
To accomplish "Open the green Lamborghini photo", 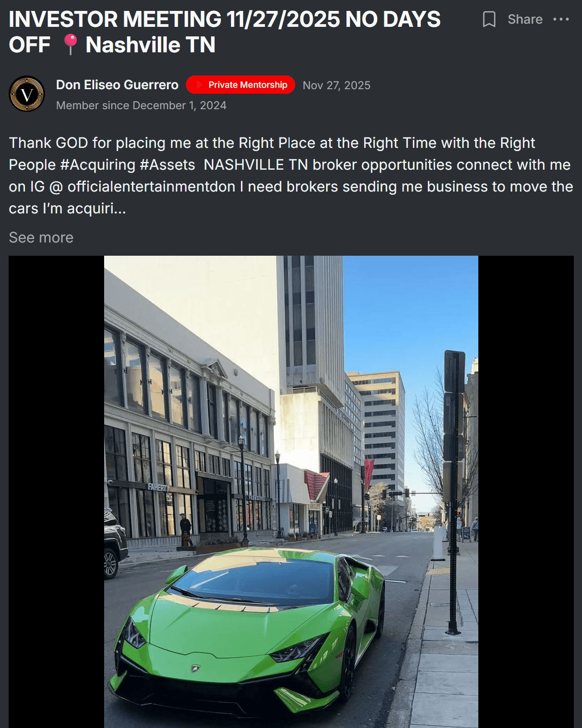I will (291, 492).
